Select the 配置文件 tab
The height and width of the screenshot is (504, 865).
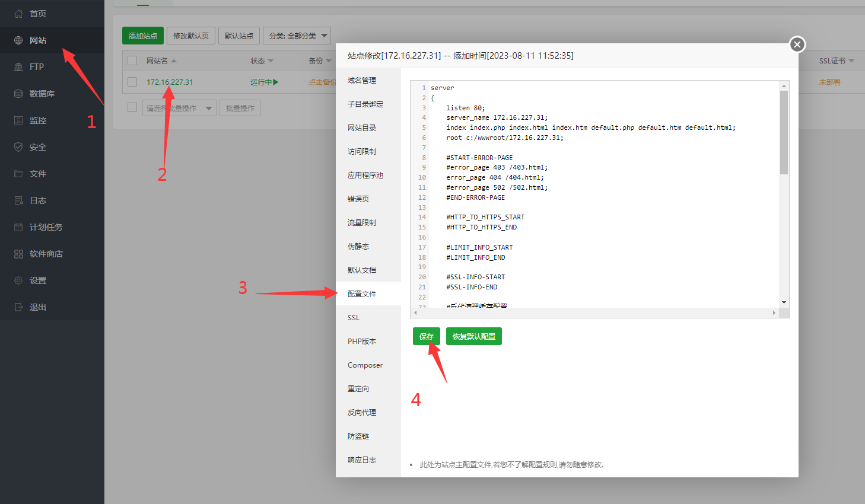[x=368, y=294]
